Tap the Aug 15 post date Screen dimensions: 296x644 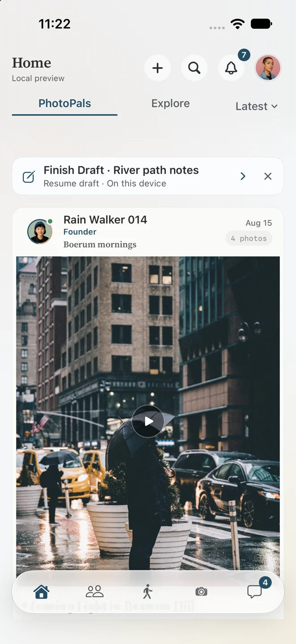pos(259,223)
